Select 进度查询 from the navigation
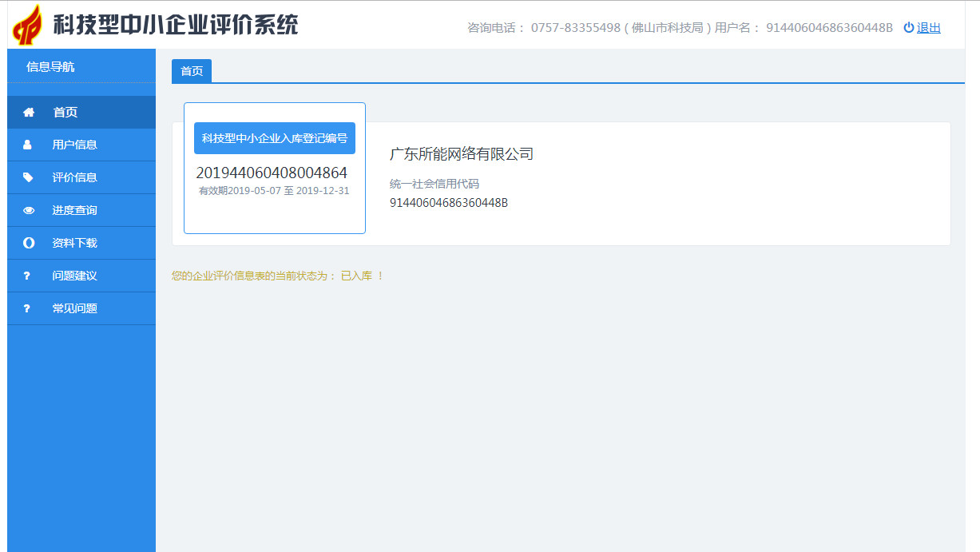980x552 pixels. pos(81,210)
